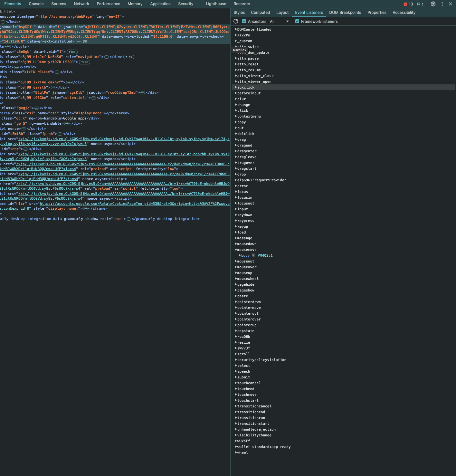Switch to the Styles pane

tap(239, 13)
